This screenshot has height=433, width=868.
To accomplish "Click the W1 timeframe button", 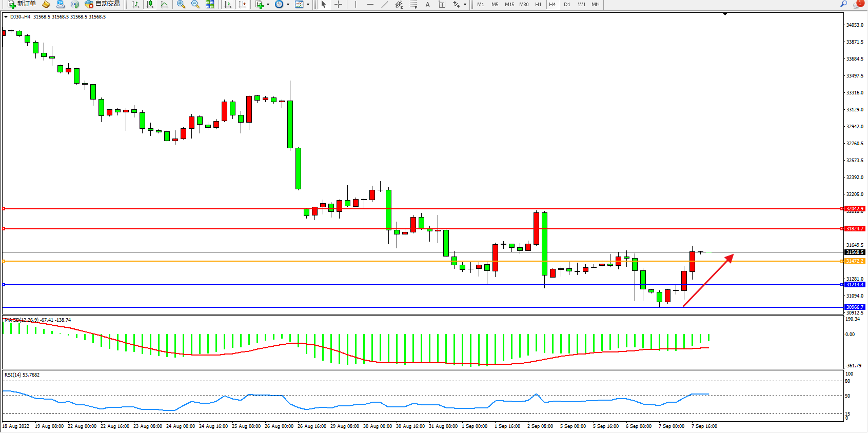I will [581, 4].
